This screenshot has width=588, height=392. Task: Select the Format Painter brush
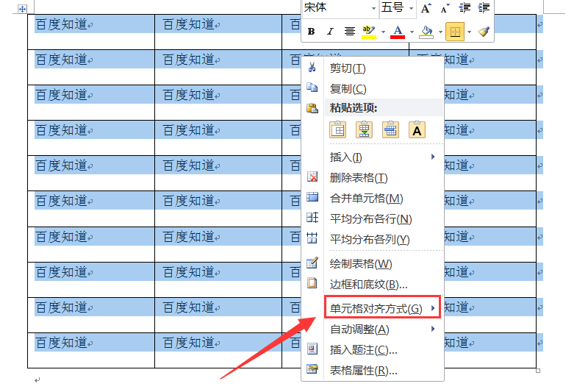484,32
